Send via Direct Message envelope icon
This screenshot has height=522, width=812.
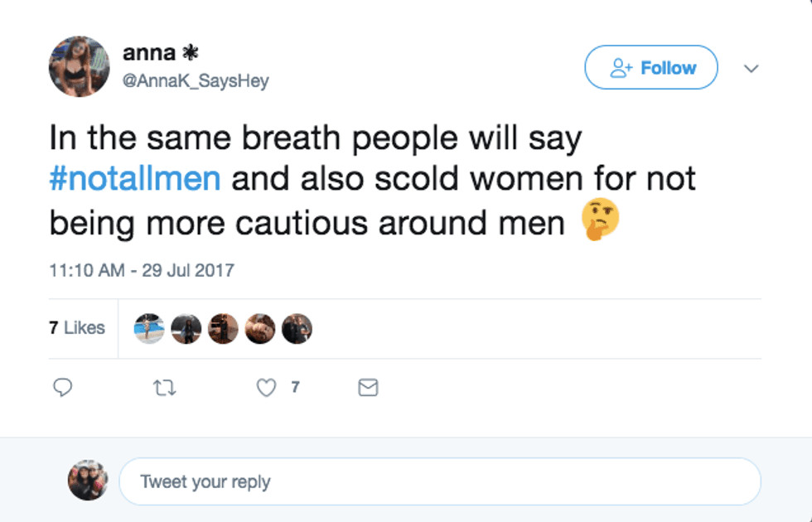[x=368, y=387]
